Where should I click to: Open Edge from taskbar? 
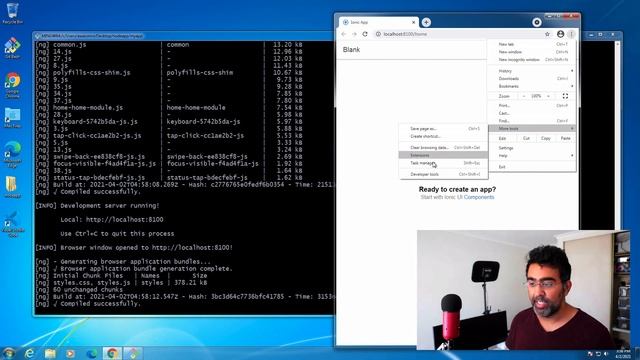coord(91,353)
